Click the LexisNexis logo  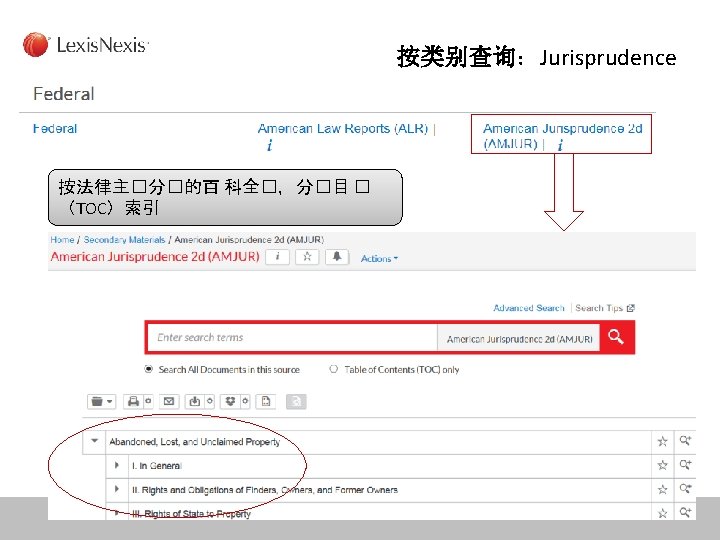click(x=86, y=45)
